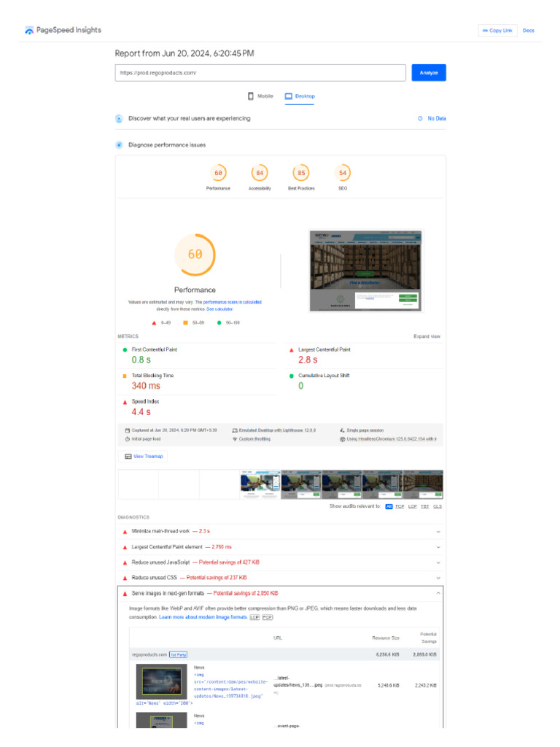Expand Reduce unused JavaScript audit
The height and width of the screenshot is (747, 560).
pos(281,562)
